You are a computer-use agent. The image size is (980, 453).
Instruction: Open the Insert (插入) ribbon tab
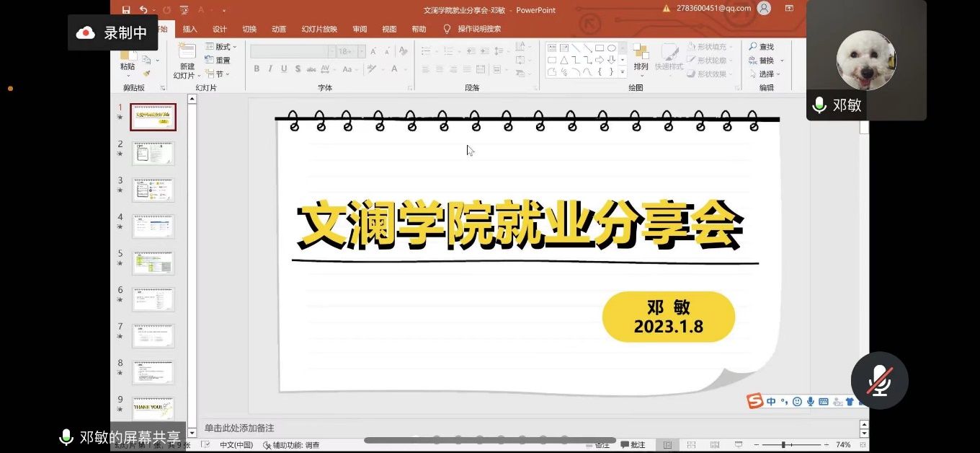click(x=190, y=30)
